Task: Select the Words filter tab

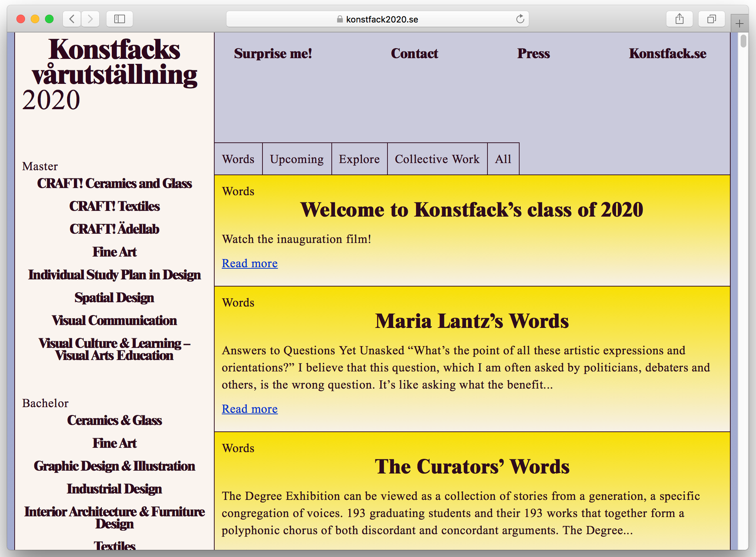Action: [x=238, y=159]
